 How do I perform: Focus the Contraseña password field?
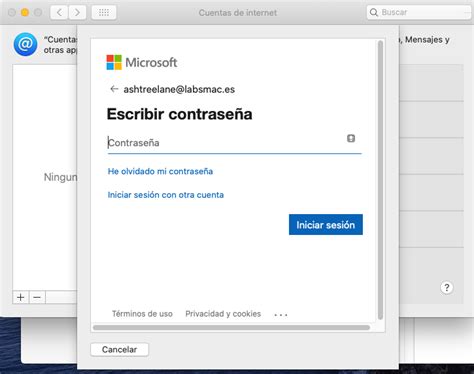(234, 143)
